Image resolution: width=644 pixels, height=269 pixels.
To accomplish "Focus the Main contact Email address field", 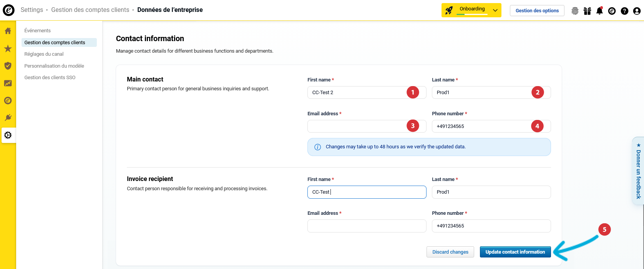I will pos(355,126).
